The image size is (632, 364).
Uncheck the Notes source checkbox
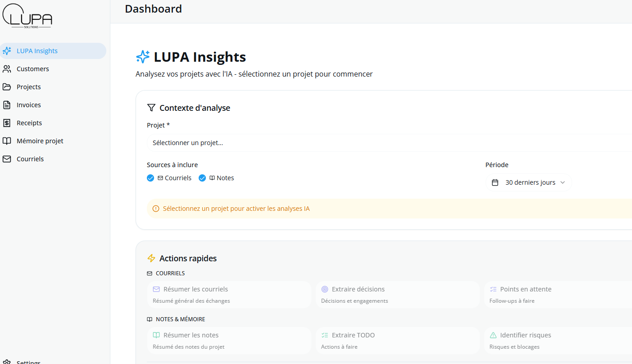click(202, 178)
